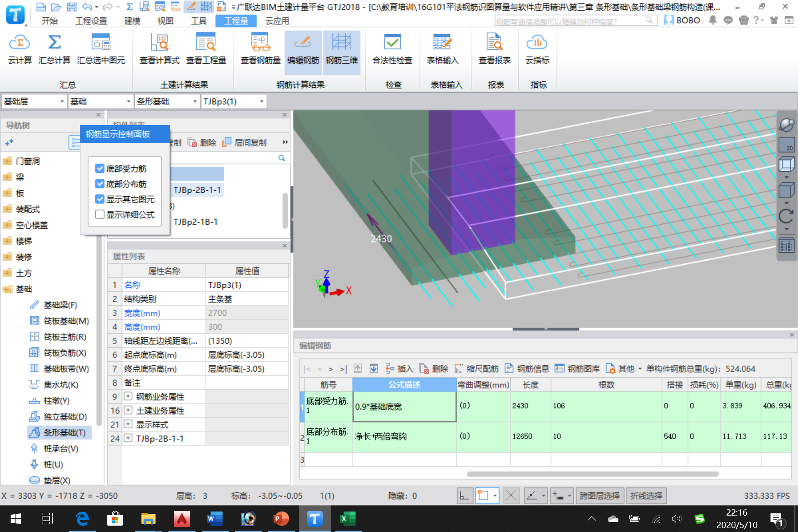
Task: Expand 钢筋业务属性 property group
Action: (128, 396)
